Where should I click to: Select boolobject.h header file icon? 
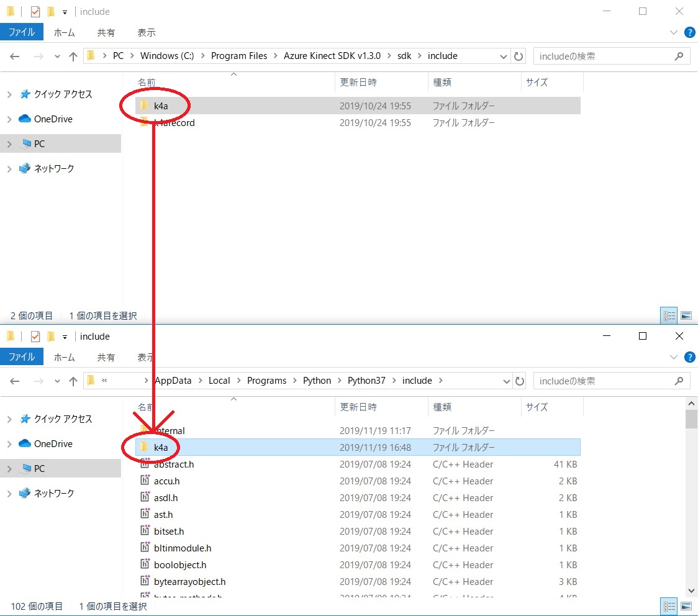(x=145, y=564)
